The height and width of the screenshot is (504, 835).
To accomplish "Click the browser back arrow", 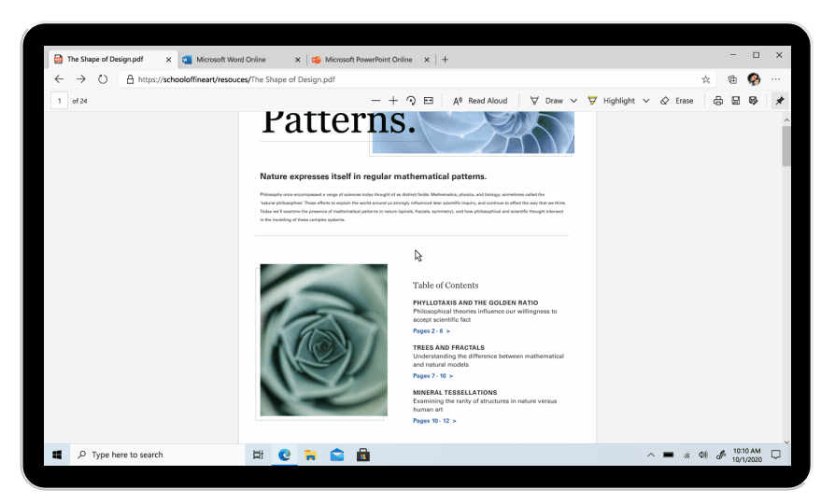I will click(59, 79).
